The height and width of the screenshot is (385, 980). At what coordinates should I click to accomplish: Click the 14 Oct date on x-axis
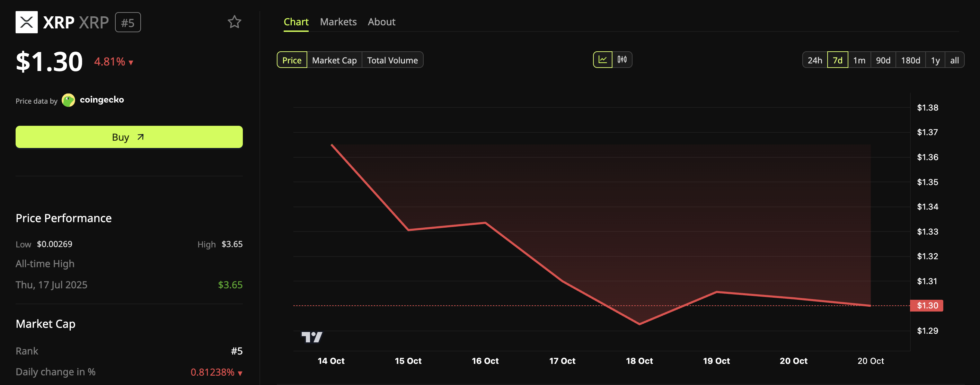[x=331, y=361]
